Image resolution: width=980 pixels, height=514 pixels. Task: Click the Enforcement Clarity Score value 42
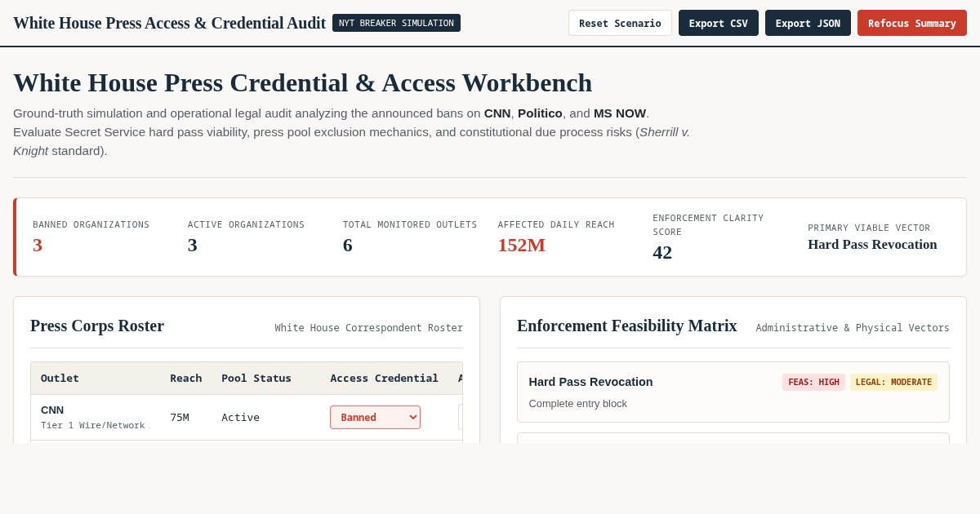[662, 252]
